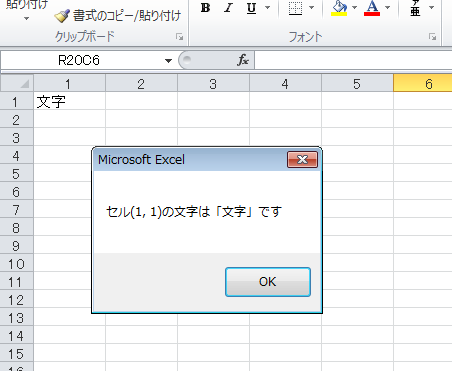Click the Bold formatting icon
Screen dimensions: 452x371
tap(206, 8)
